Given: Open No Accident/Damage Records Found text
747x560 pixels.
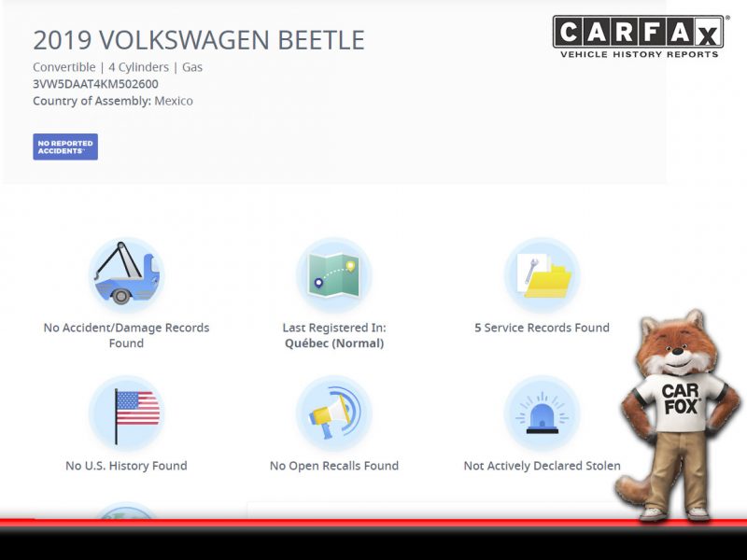Looking at the screenshot, I should (x=126, y=335).
